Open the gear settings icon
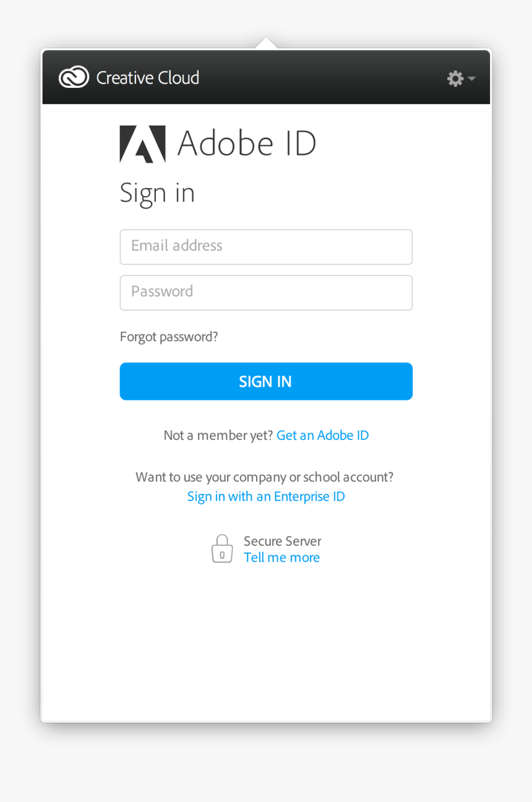Screen dimensions: 532x802 point(455,79)
